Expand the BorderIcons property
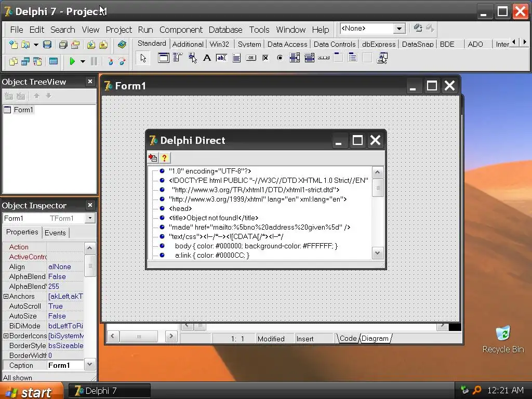The width and height of the screenshot is (532, 399). (x=6, y=336)
